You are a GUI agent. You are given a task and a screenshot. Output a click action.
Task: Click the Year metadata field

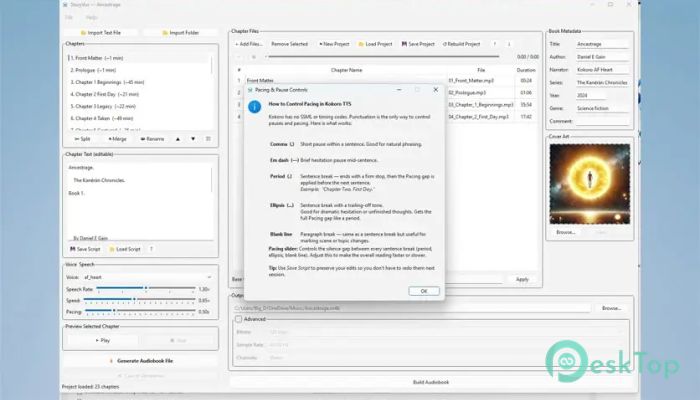[x=590, y=96]
